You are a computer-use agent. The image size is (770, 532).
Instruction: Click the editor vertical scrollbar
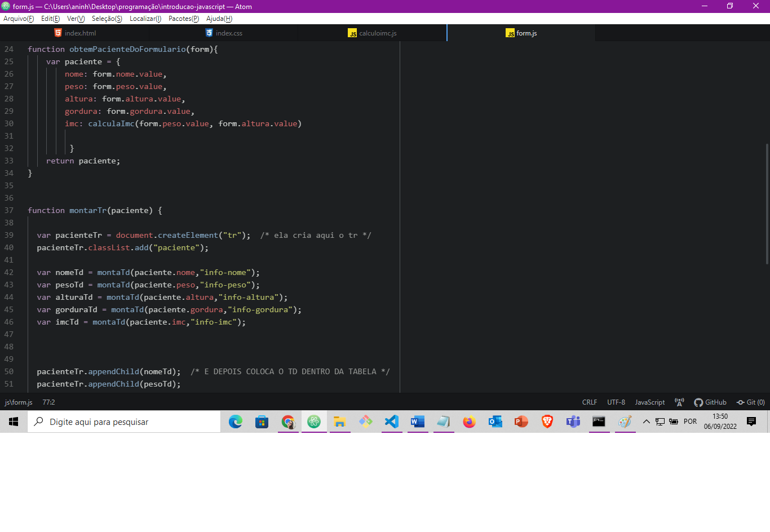767,204
